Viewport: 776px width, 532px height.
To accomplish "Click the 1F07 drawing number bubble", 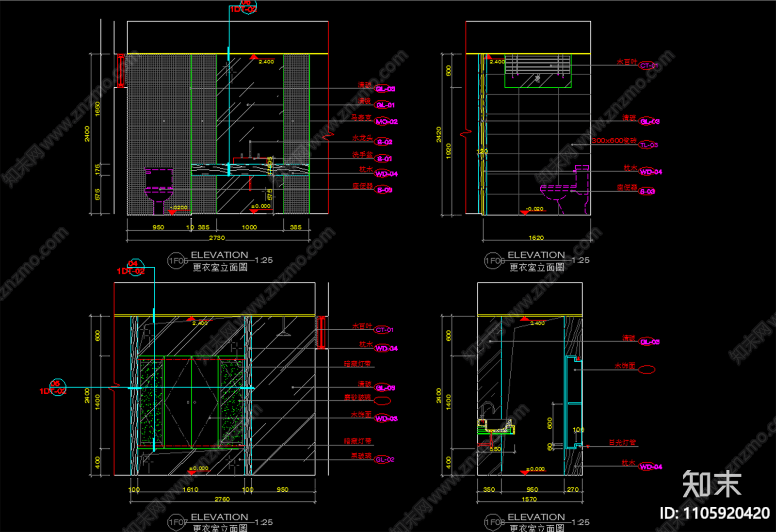I will point(176,522).
